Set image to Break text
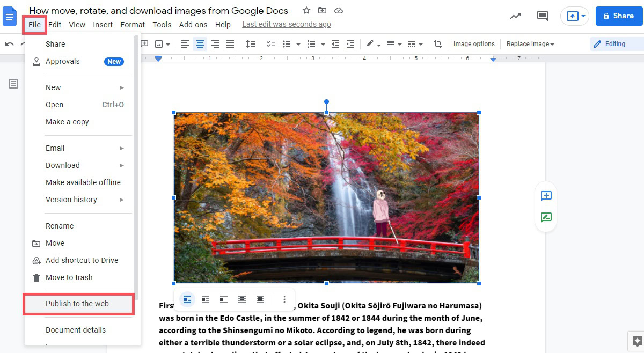The width and height of the screenshot is (644, 353). (224, 299)
